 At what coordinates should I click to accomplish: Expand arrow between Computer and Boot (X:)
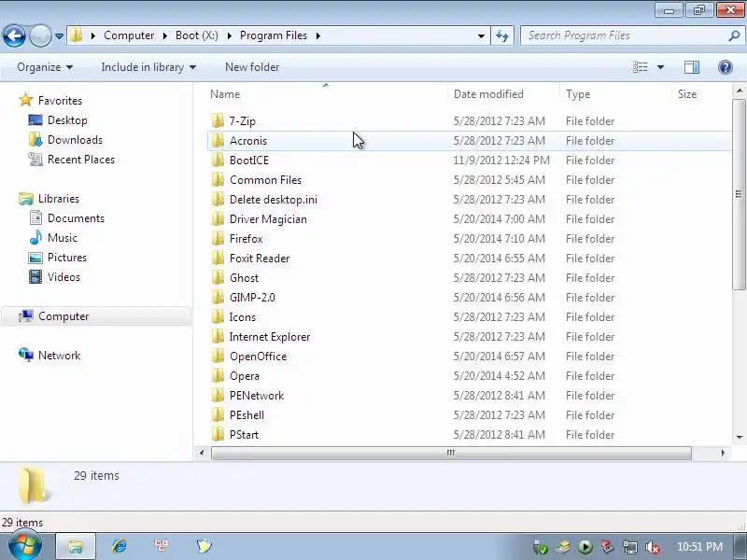pos(165,35)
